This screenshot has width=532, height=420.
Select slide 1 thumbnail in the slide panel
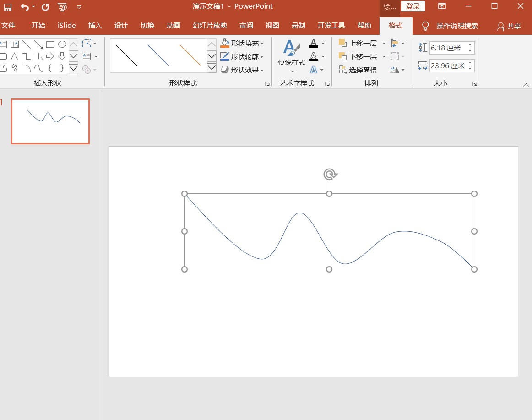(50, 121)
